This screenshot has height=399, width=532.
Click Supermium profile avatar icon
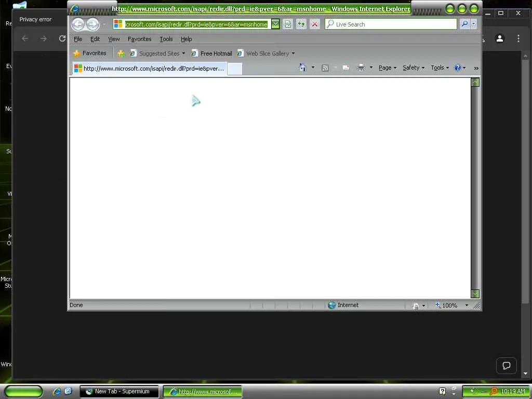500,38
